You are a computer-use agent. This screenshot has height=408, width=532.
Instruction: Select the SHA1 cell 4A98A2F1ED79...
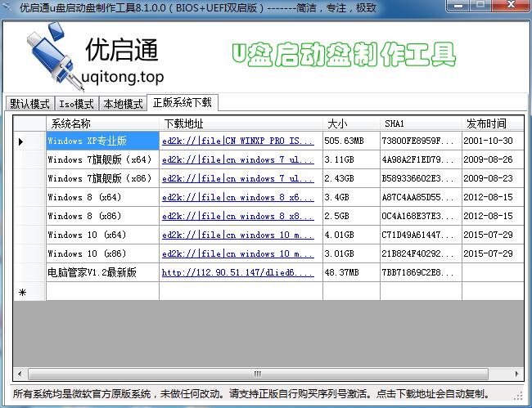tap(421, 159)
